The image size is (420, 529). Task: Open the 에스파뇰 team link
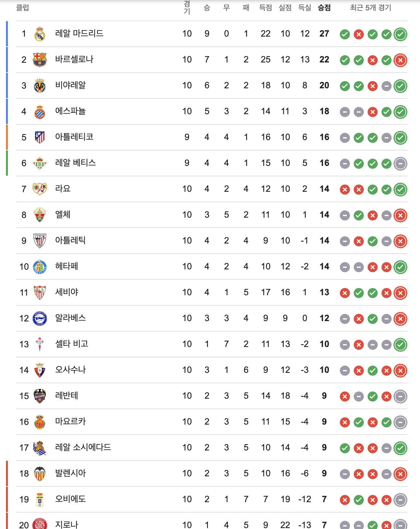[70, 111]
